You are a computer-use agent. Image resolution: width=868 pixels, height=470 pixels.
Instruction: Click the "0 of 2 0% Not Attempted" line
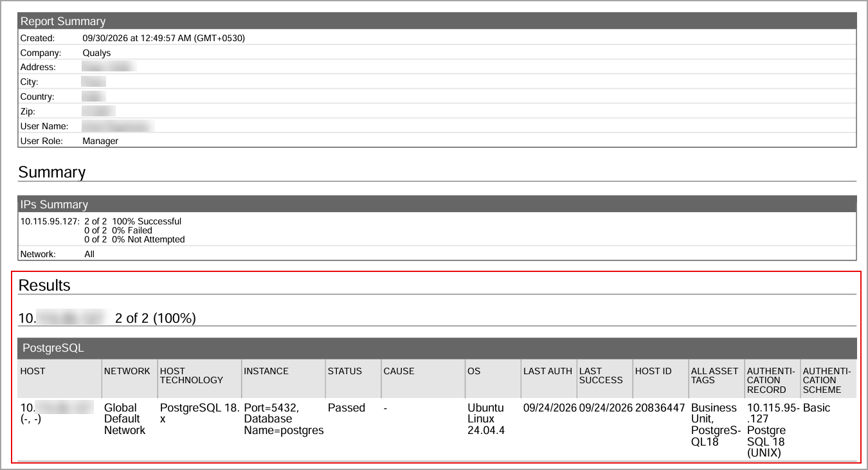[x=134, y=239]
